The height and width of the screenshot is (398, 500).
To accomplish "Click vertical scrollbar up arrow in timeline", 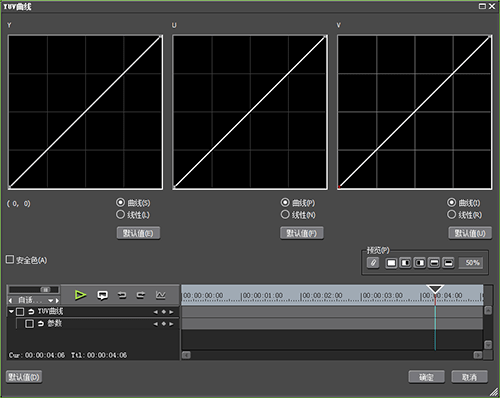I will (x=488, y=310).
